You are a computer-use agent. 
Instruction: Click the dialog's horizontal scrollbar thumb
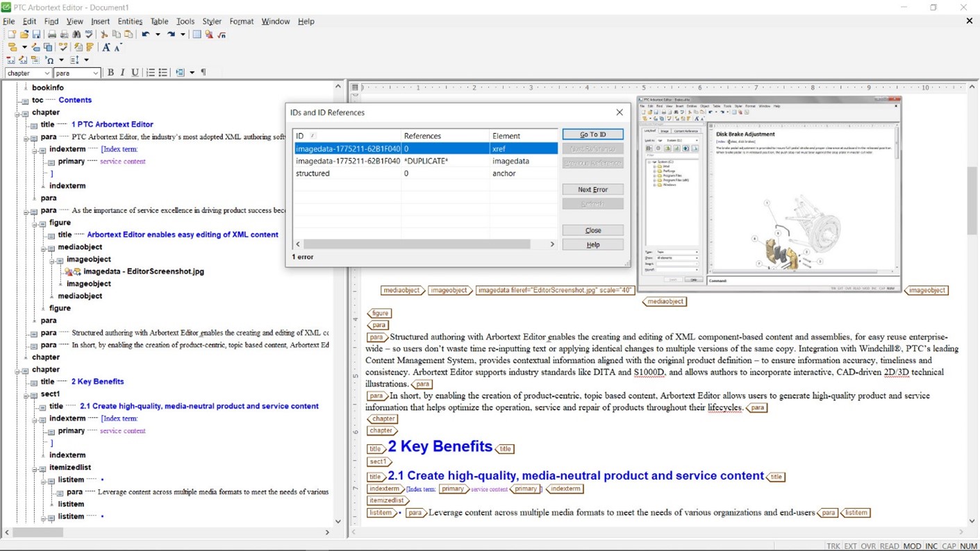(x=417, y=244)
